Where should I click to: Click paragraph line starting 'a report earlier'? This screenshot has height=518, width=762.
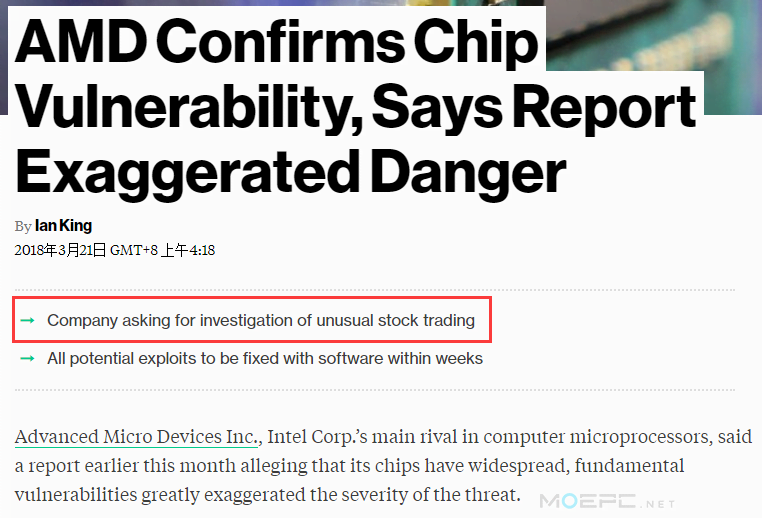point(349,466)
